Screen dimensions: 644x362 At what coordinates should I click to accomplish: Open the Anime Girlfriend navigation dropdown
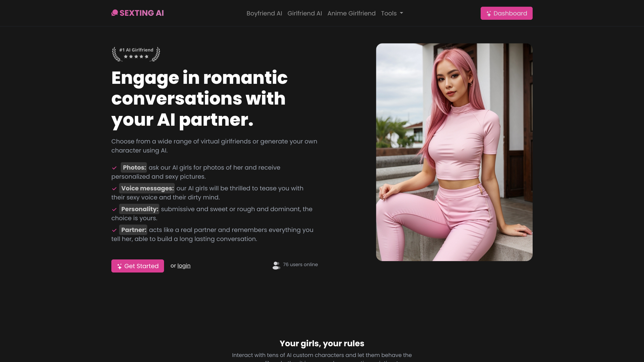[352, 13]
